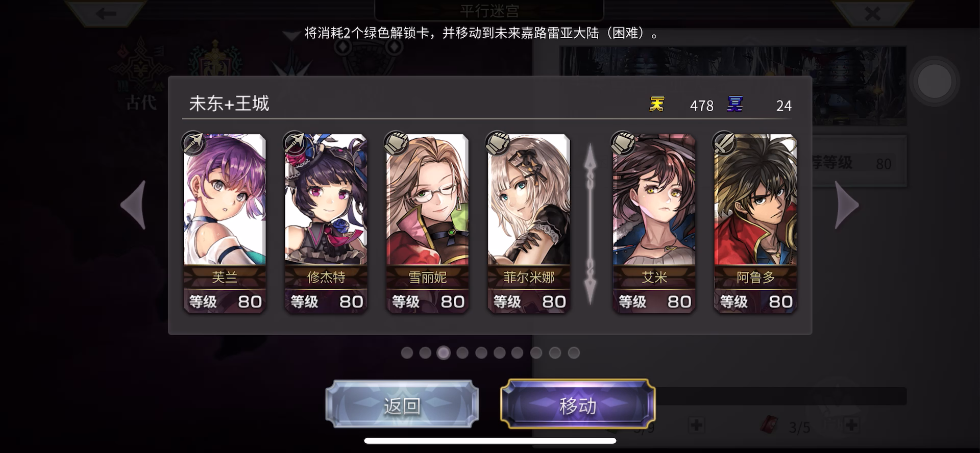Open 艾米's character card

(x=654, y=223)
